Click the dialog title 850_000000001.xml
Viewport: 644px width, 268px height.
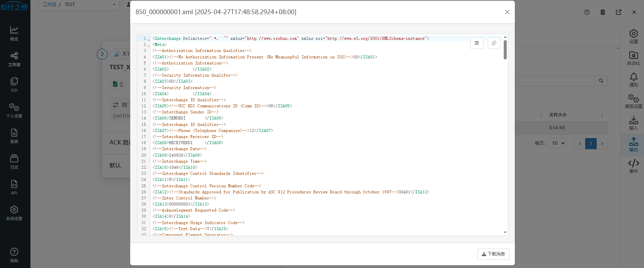click(x=216, y=12)
